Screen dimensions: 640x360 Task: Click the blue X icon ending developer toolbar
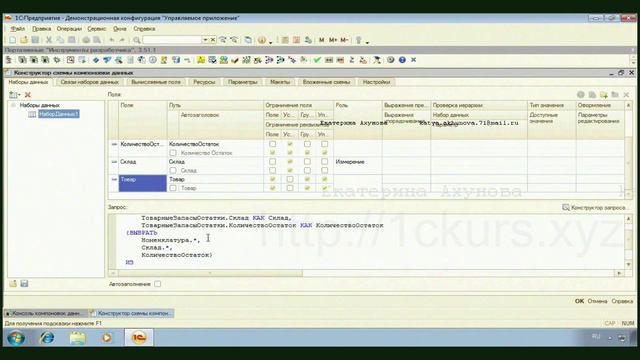coord(413,60)
